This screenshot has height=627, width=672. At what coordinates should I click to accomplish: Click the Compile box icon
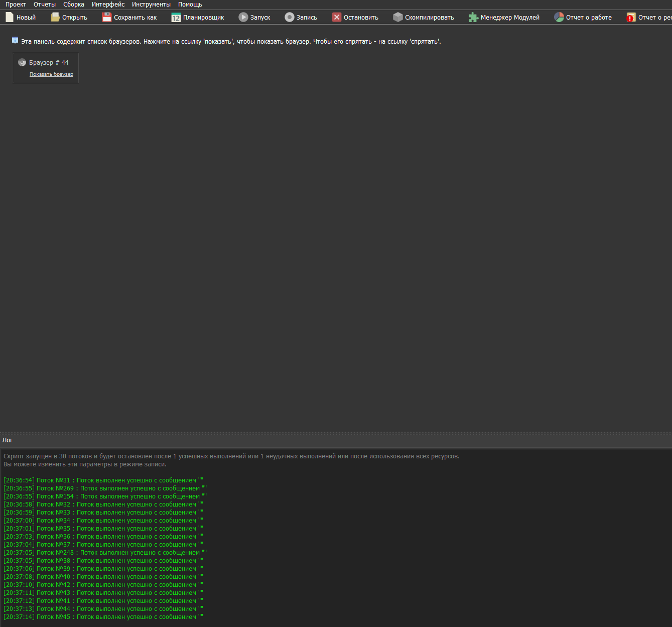point(398,17)
